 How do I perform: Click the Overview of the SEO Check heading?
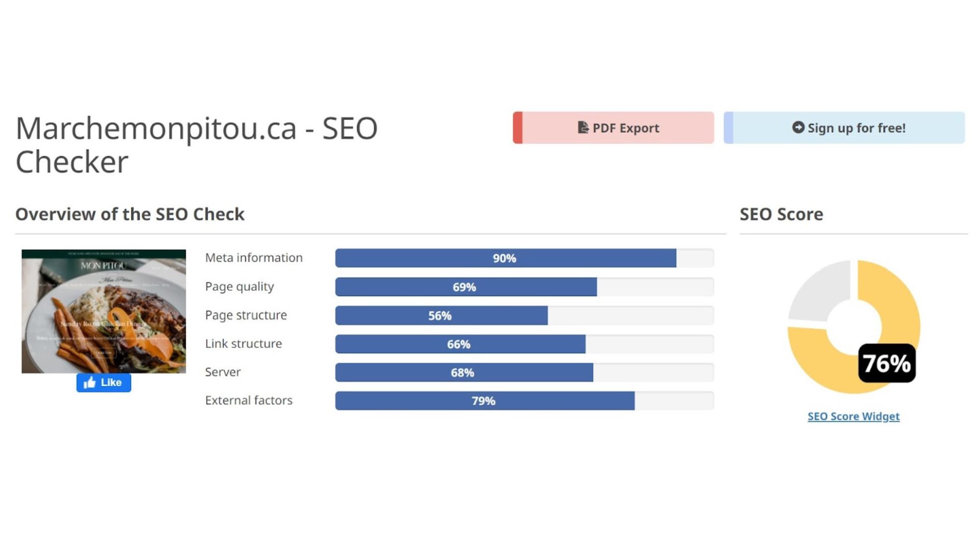(130, 214)
